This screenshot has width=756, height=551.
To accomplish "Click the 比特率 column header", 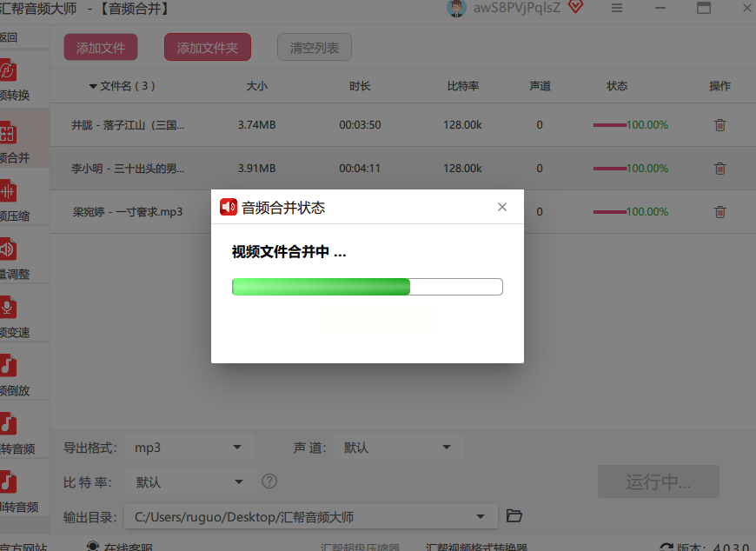I will (x=463, y=86).
